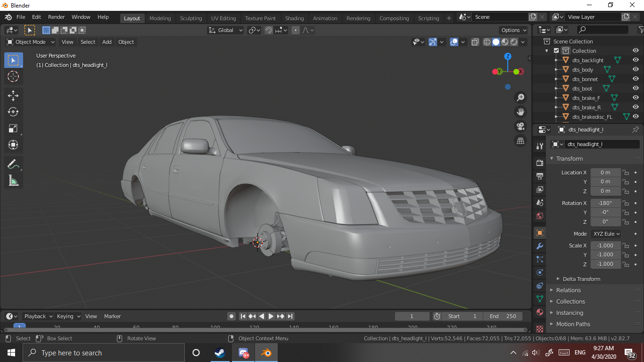Click the blue Z axis gizmo handle
The width and height of the screenshot is (644, 362).
[508, 57]
